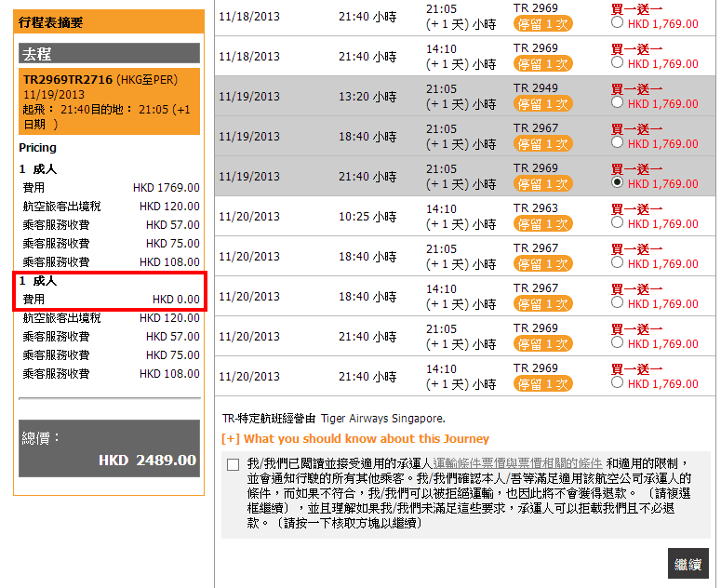Pick the 11/18 TR 2969 fare arriving 14:10
This screenshot has width=721, height=588.
(x=618, y=63)
